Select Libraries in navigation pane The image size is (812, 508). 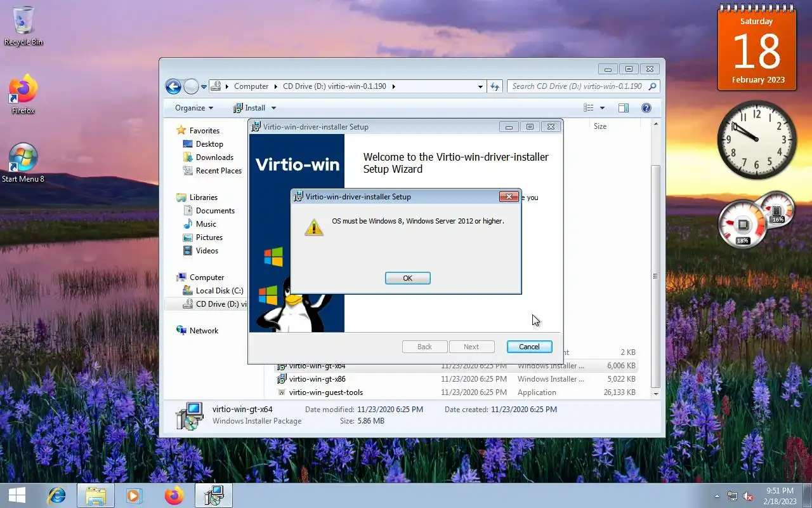203,197
